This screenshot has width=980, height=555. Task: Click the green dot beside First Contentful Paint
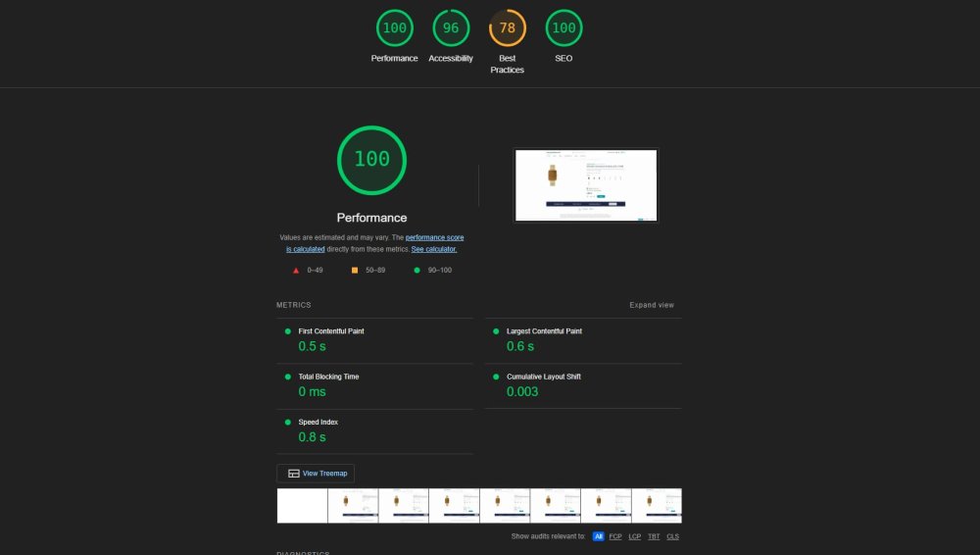[x=288, y=331]
